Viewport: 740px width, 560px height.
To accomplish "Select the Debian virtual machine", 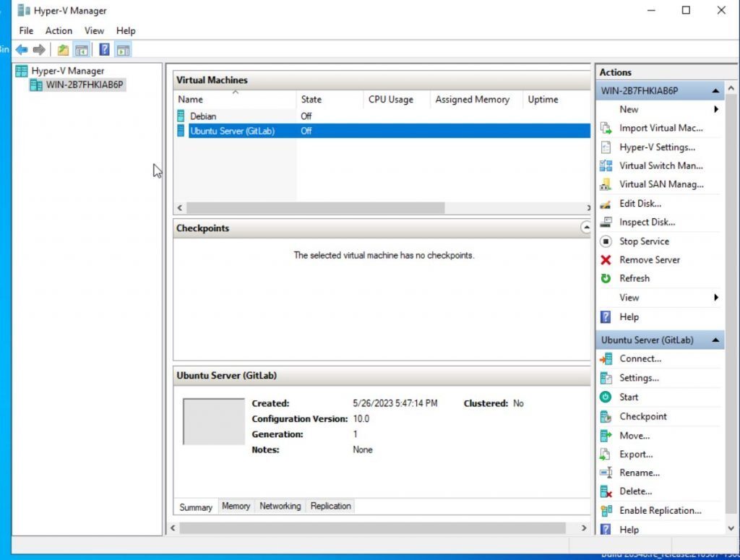I will (x=202, y=116).
